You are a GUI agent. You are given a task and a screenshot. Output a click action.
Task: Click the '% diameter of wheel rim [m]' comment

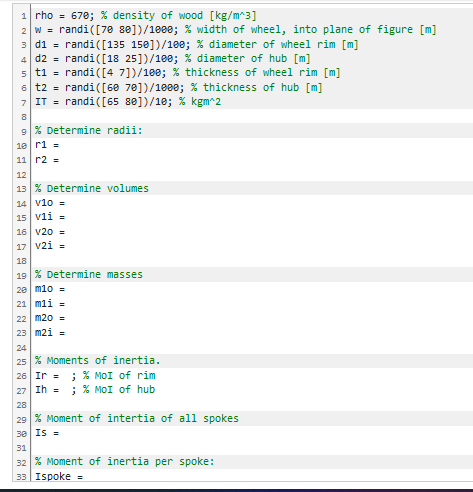click(278, 44)
